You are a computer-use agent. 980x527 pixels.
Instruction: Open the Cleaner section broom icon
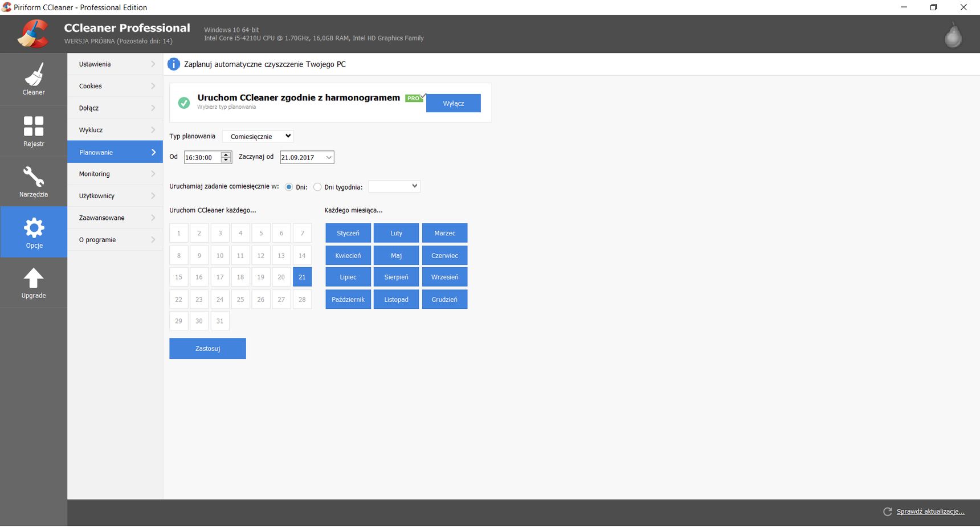pyautogui.click(x=34, y=79)
